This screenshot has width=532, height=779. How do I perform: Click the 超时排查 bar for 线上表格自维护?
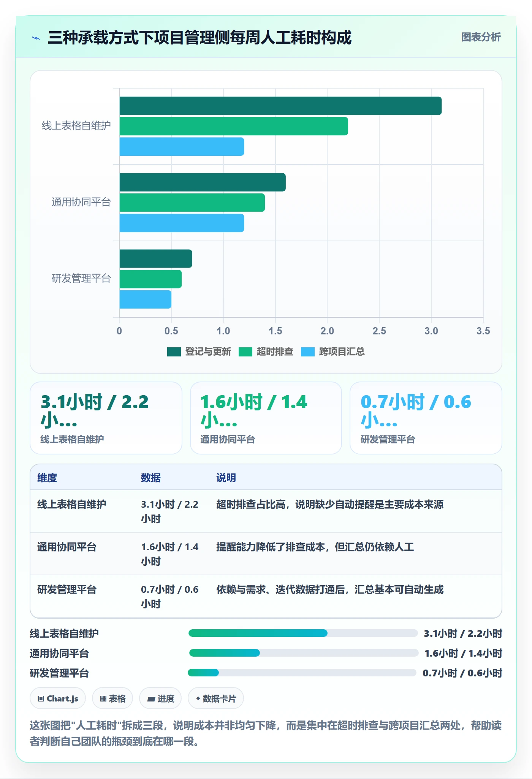[234, 126]
